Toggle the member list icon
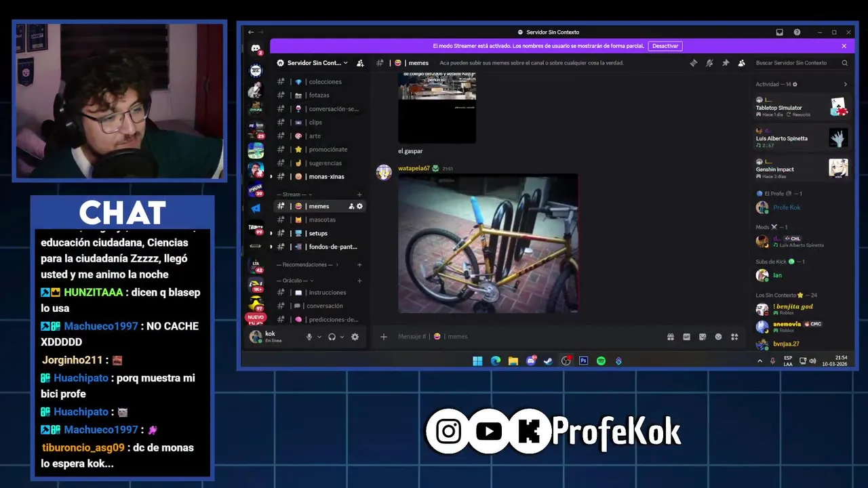Viewport: 868px width, 488px height. pos(741,63)
